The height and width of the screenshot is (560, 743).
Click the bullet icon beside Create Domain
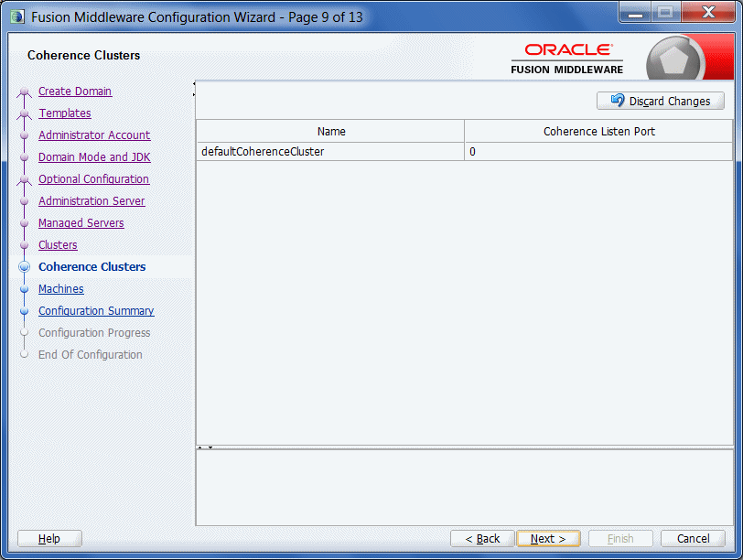[x=24, y=92]
